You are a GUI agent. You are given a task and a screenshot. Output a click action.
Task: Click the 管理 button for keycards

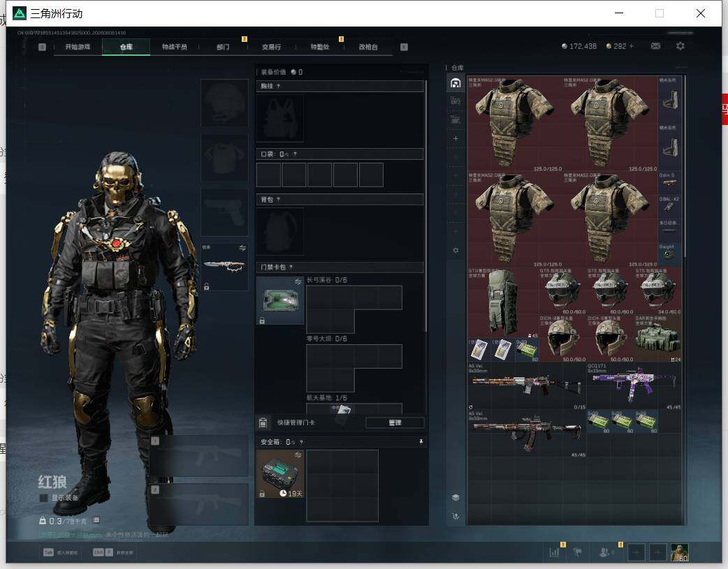pyautogui.click(x=395, y=422)
